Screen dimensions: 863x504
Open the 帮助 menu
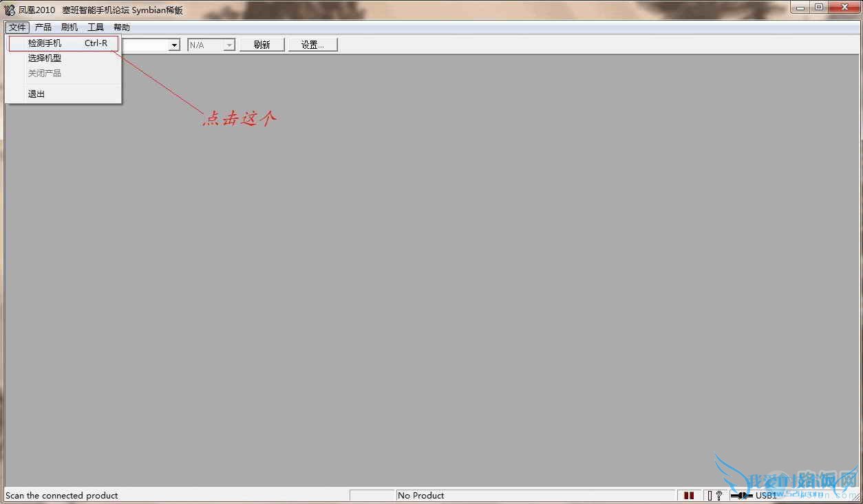pyautogui.click(x=122, y=28)
